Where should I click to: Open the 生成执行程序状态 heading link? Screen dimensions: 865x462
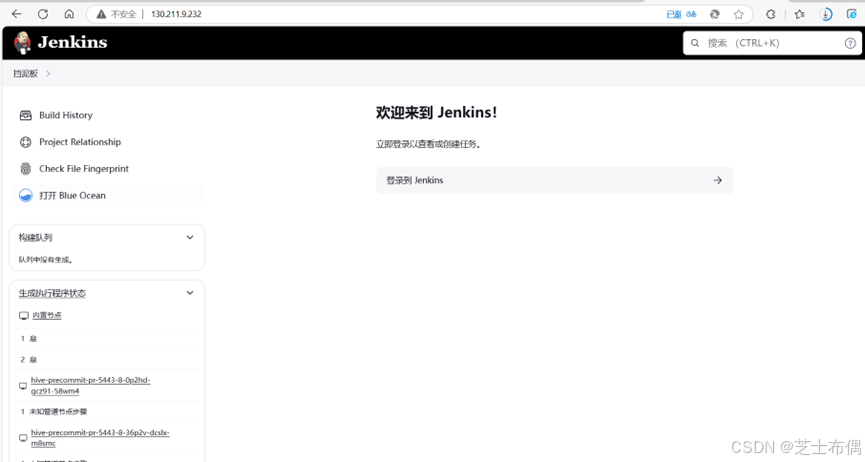52,293
